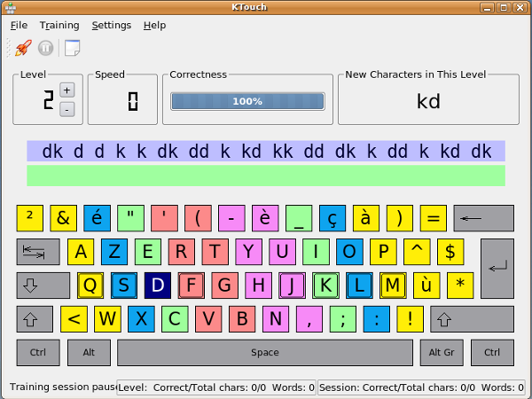Image resolution: width=532 pixels, height=399 pixels.
Task: Start new training session rocket icon
Action: tap(23, 48)
